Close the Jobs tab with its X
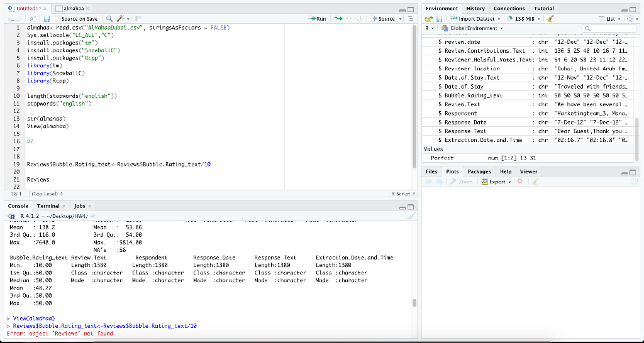The height and width of the screenshot is (343, 644). point(89,206)
